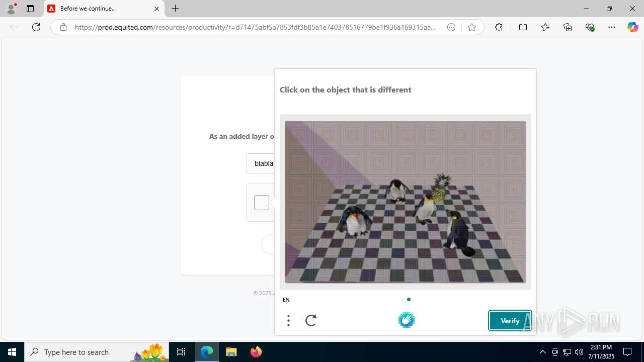Click the taskbar search box
644x362 pixels.
click(x=97, y=352)
